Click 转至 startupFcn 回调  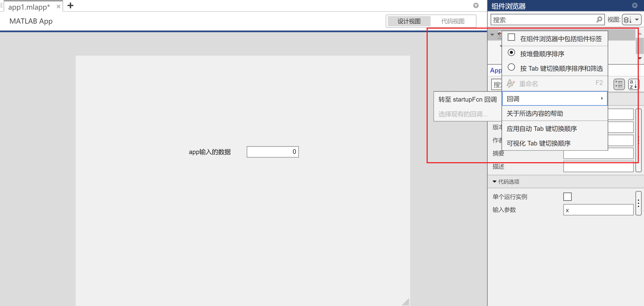pos(468,99)
